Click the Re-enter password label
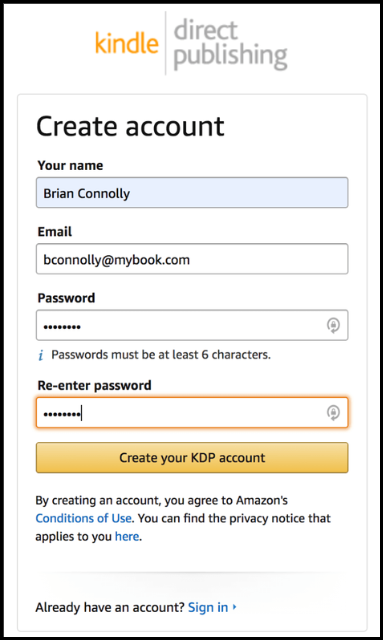 94,385
